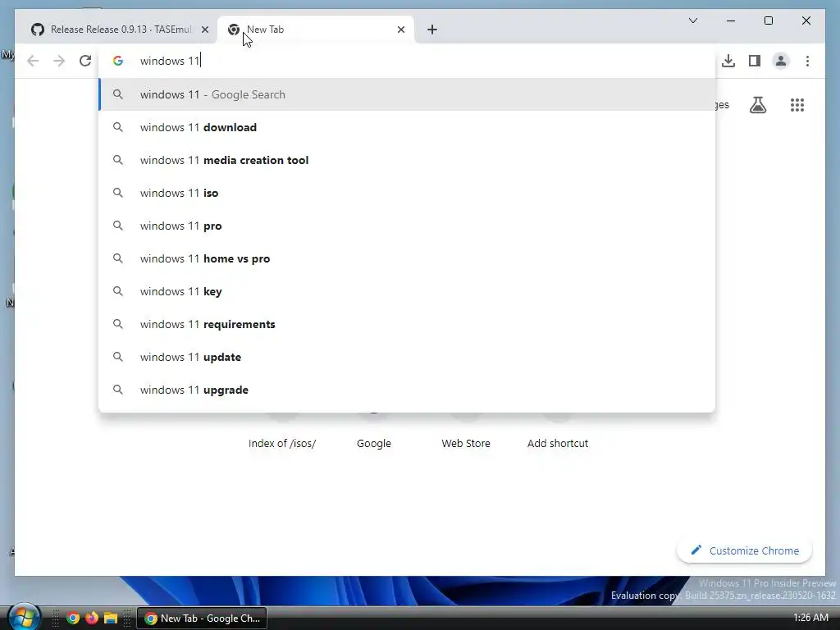Toggle the side panel icon
Image resolution: width=840 pixels, height=630 pixels.
tap(755, 61)
